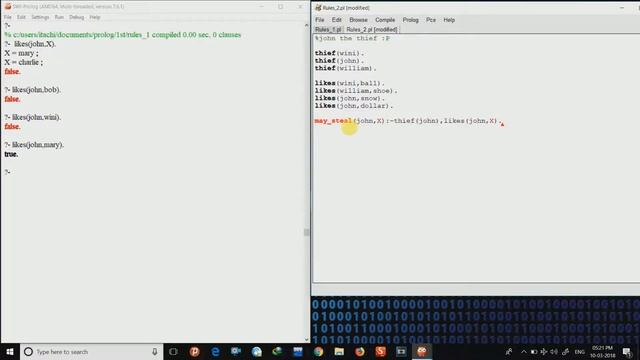Click the likes(john,snow) fact line
The height and width of the screenshot is (360, 640).
349,98
